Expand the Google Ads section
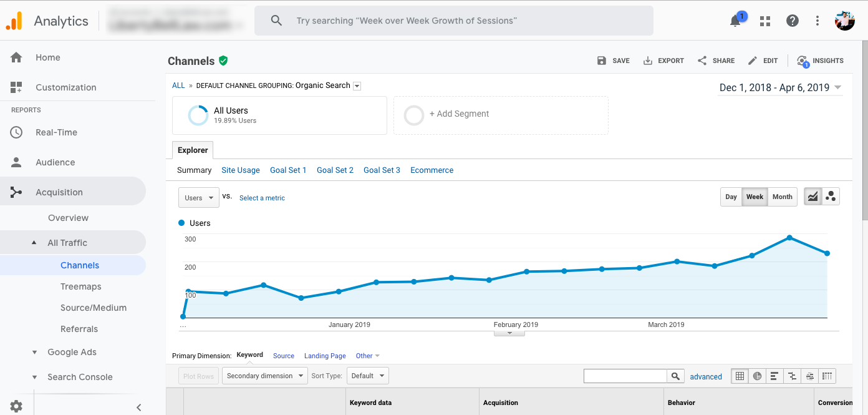The height and width of the screenshot is (415, 868). [35, 353]
